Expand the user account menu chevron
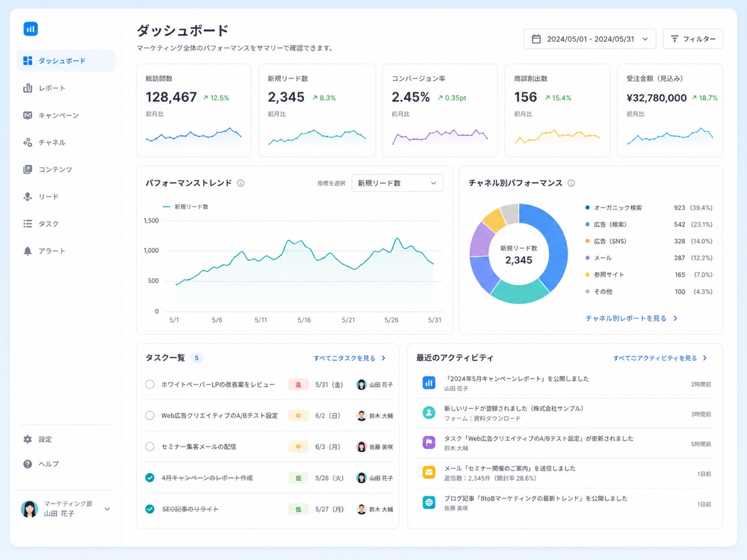 [108, 509]
